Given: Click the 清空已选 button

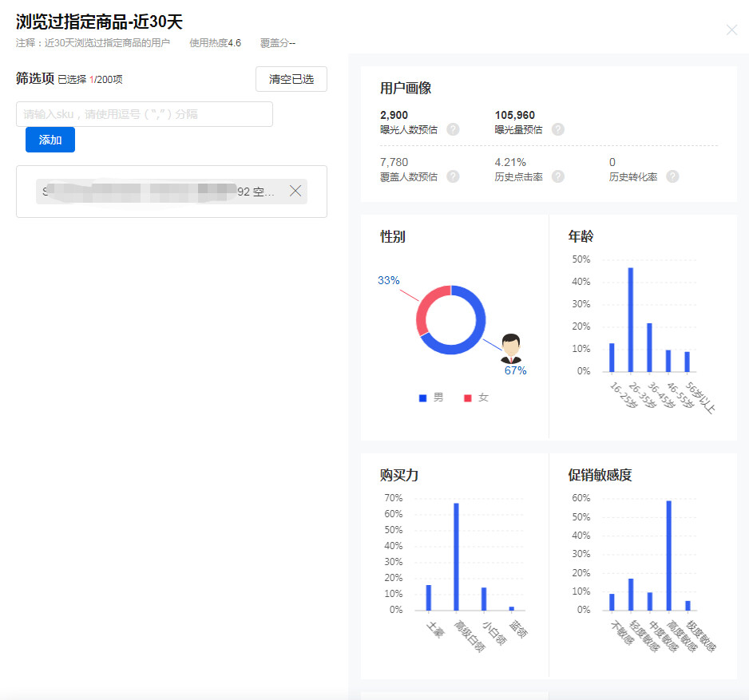Looking at the screenshot, I should [x=291, y=80].
